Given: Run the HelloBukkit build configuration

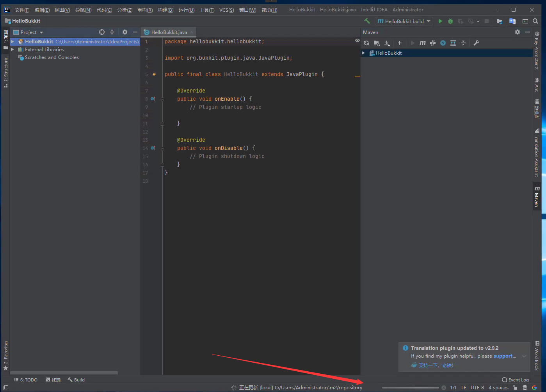Looking at the screenshot, I should [440, 21].
